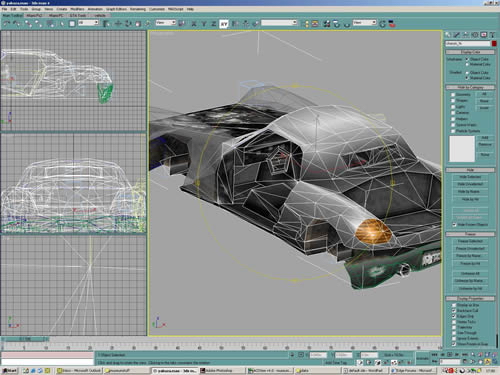
Task: Open the selection filter All dropdown
Action: (88, 23)
